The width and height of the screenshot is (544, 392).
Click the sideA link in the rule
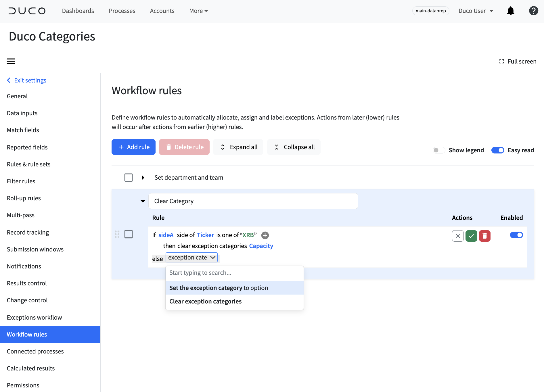tap(166, 235)
